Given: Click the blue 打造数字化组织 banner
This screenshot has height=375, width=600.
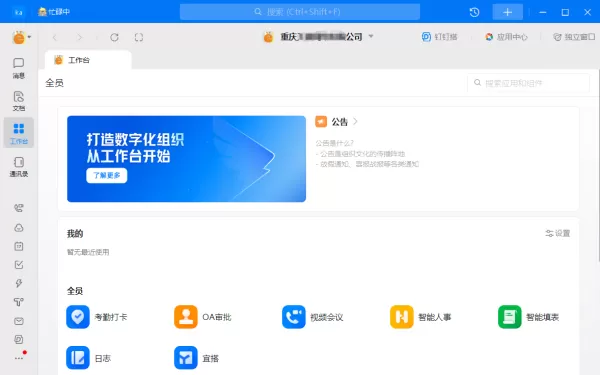Looking at the screenshot, I should coord(186,159).
